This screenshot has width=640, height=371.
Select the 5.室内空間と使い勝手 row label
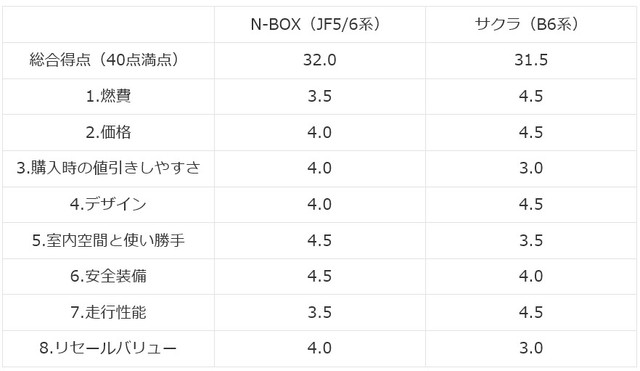click(x=108, y=240)
